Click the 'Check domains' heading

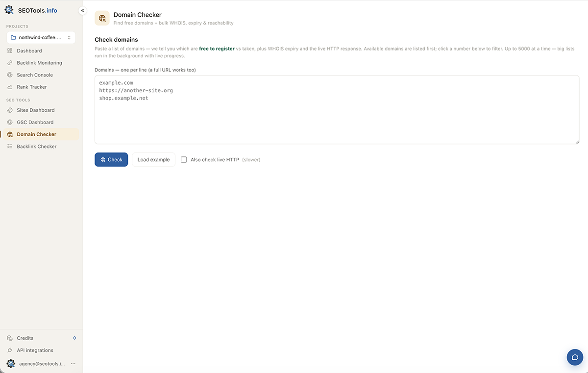point(116,40)
